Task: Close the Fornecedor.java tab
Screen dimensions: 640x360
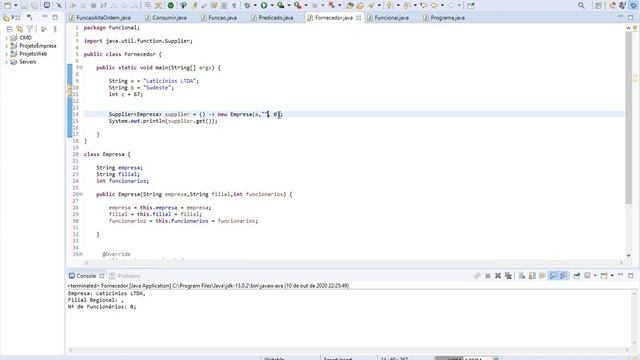Action: pos(358,18)
